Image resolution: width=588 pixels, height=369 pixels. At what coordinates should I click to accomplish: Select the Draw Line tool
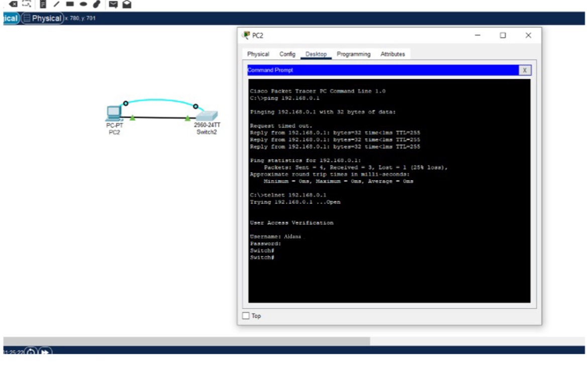pyautogui.click(x=56, y=4)
